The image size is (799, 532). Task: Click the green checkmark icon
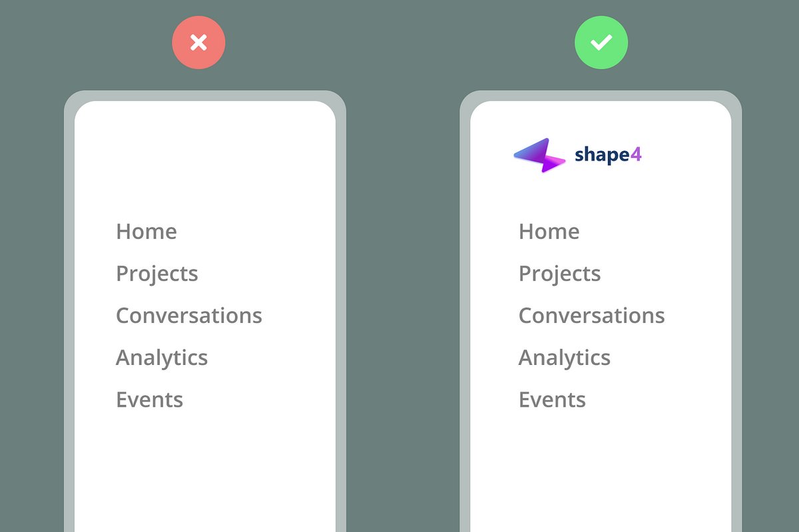[x=601, y=43]
